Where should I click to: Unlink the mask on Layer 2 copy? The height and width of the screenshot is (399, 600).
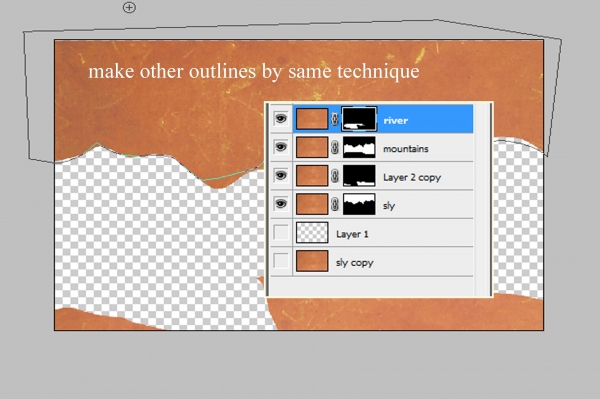point(335,176)
